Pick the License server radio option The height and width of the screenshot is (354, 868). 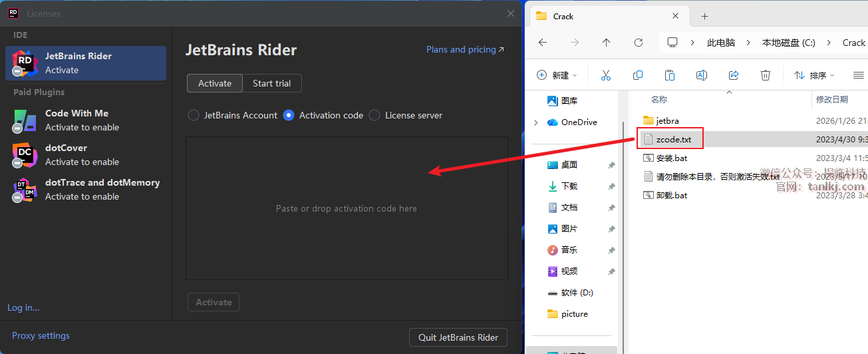pos(374,115)
